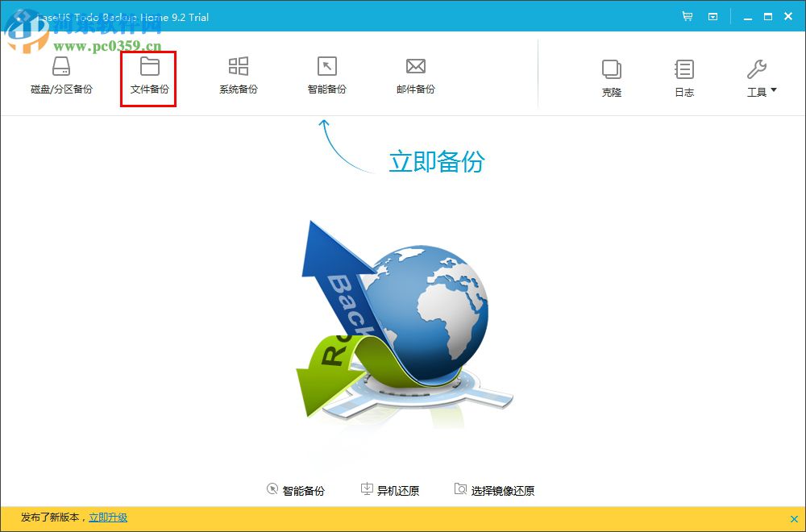The height and width of the screenshot is (532, 806).
Task: Click the EaseUS logo in the title bar
Action: (x=21, y=16)
